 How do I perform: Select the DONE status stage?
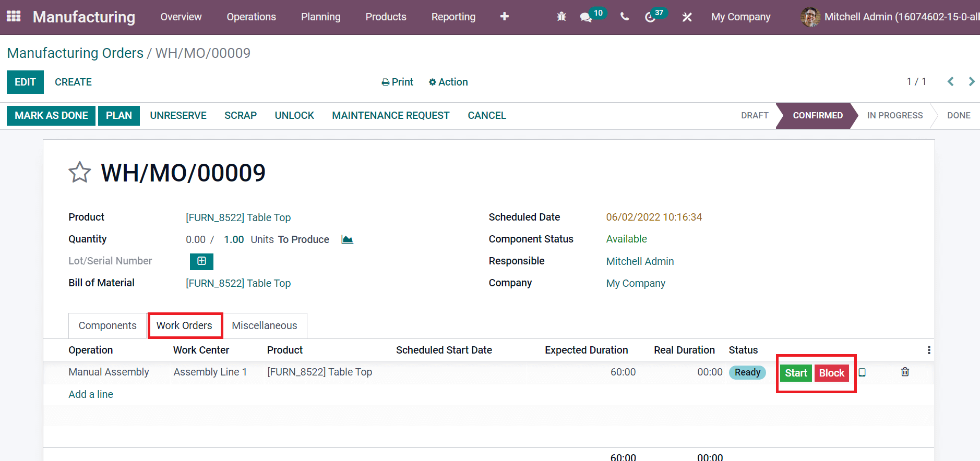click(959, 115)
